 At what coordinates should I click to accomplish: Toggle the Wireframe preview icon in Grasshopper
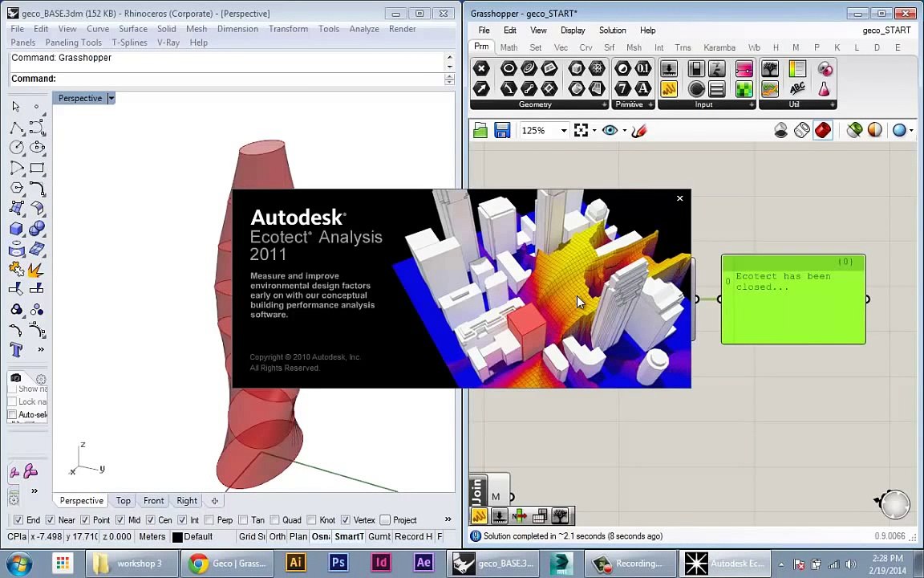coord(802,130)
